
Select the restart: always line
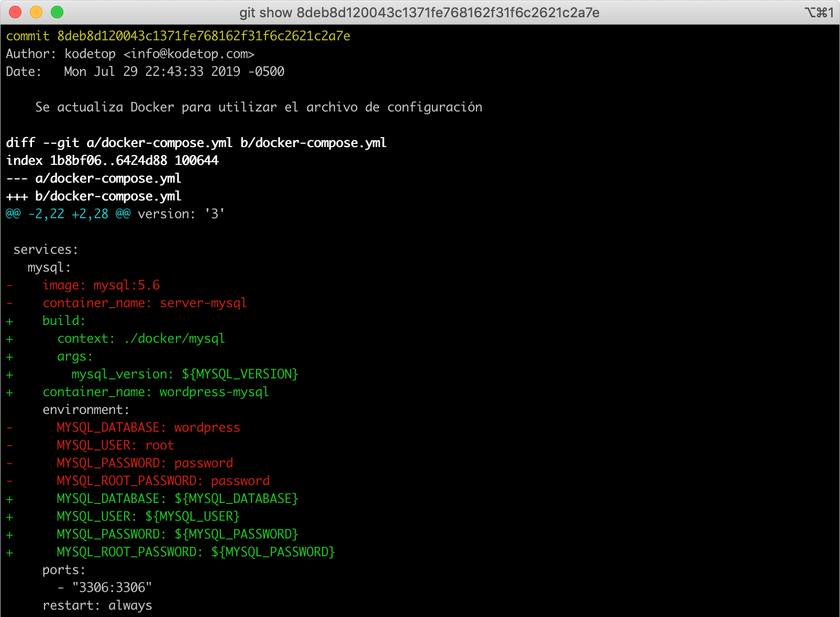(x=97, y=605)
